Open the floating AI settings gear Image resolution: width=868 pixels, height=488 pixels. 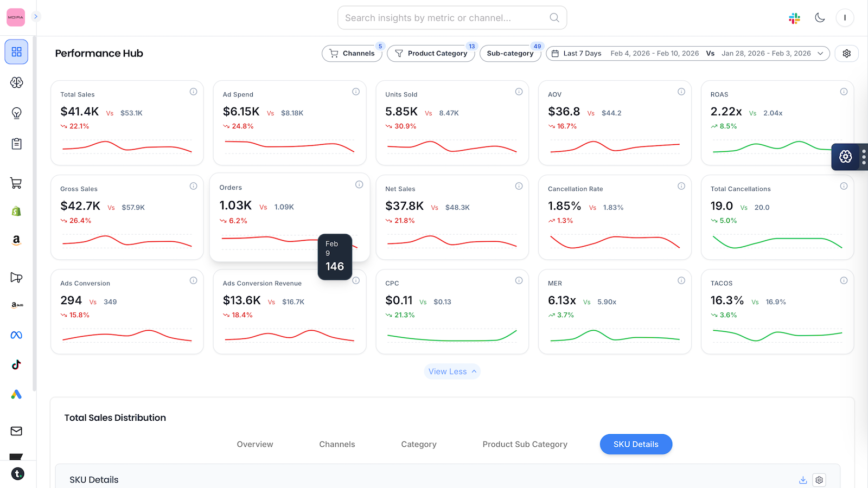pos(845,157)
